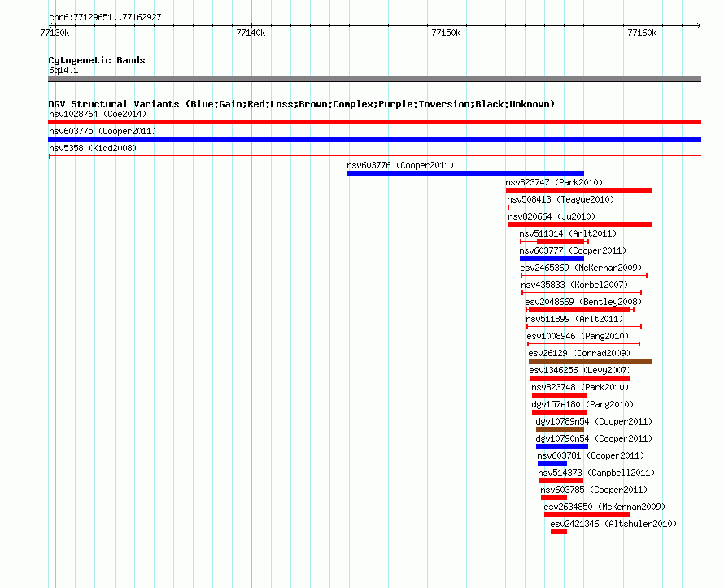The height and width of the screenshot is (588, 724).
Task: Open esv2465369 (McKernan2009) variant label
Action: pos(581,268)
